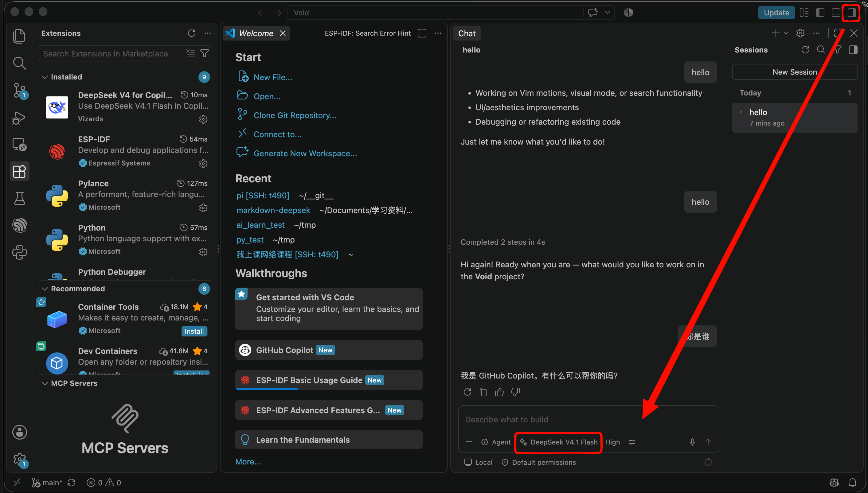Refresh the Extensions list
The height and width of the screenshot is (493, 868).
click(192, 33)
